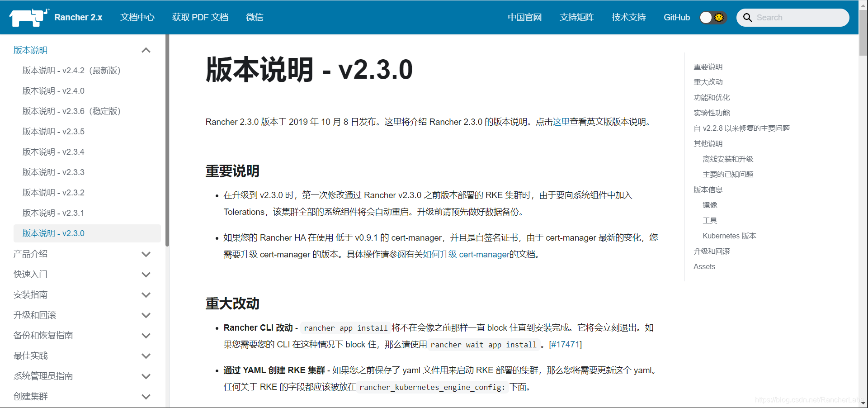The image size is (868, 408).
Task: Select 版本说明 - v2.3.6（稳定版）in sidebar
Action: point(87,111)
